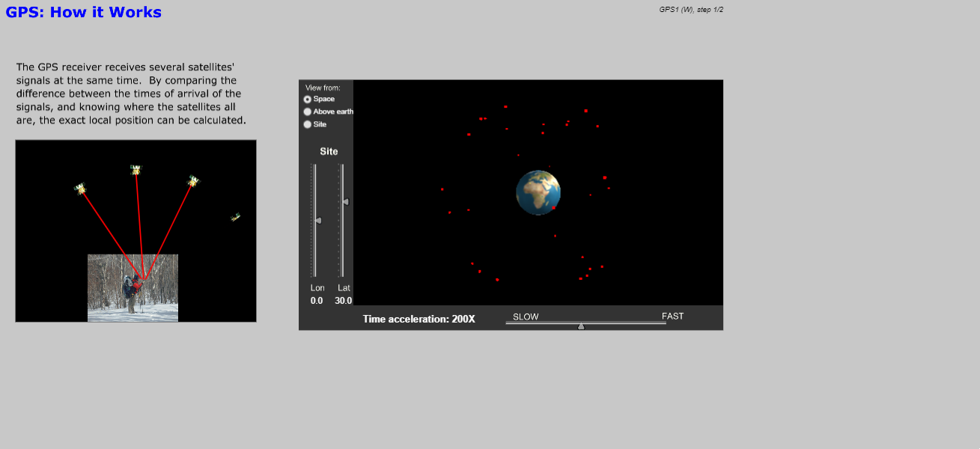Grab the latitude slider handle
980x449 pixels.
345,201
